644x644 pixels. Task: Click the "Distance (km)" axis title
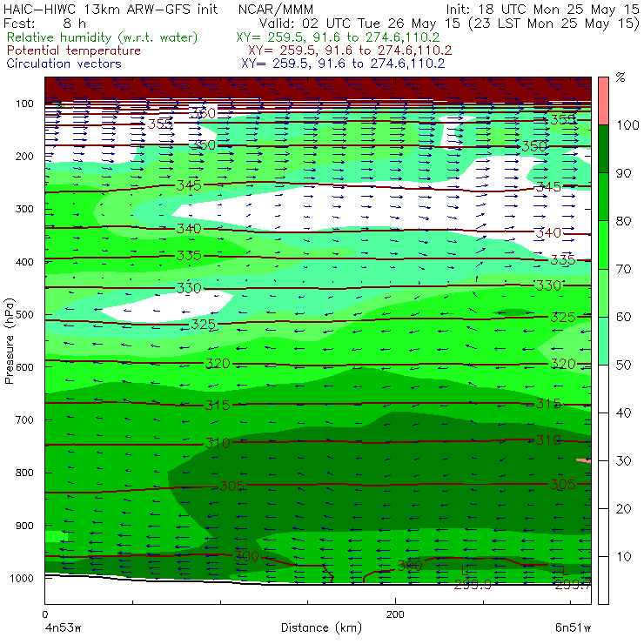coord(322,628)
